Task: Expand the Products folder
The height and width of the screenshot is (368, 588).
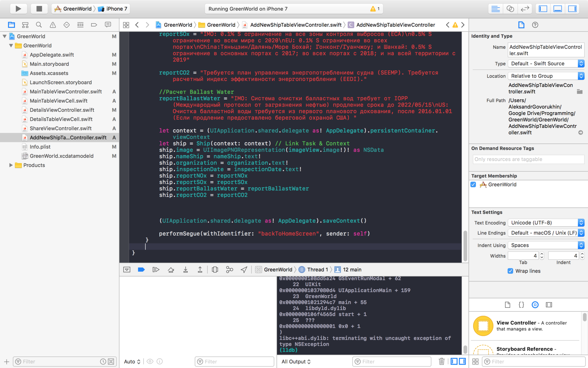Action: (x=11, y=165)
